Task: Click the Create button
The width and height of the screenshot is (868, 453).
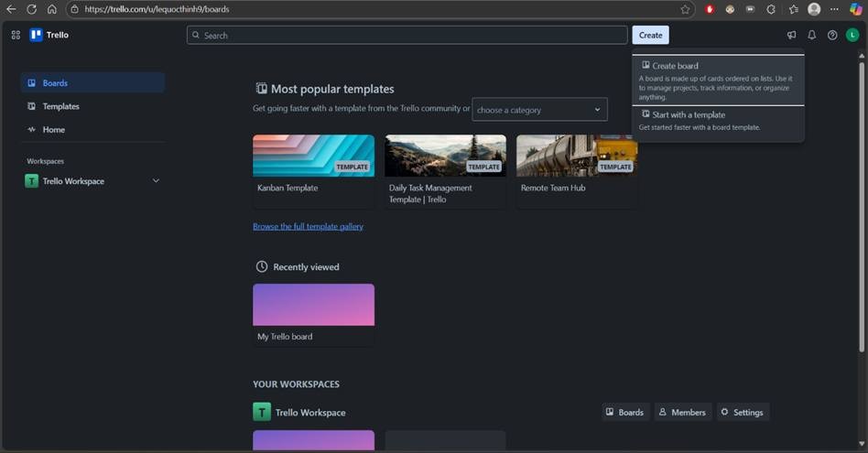Action: coord(650,35)
